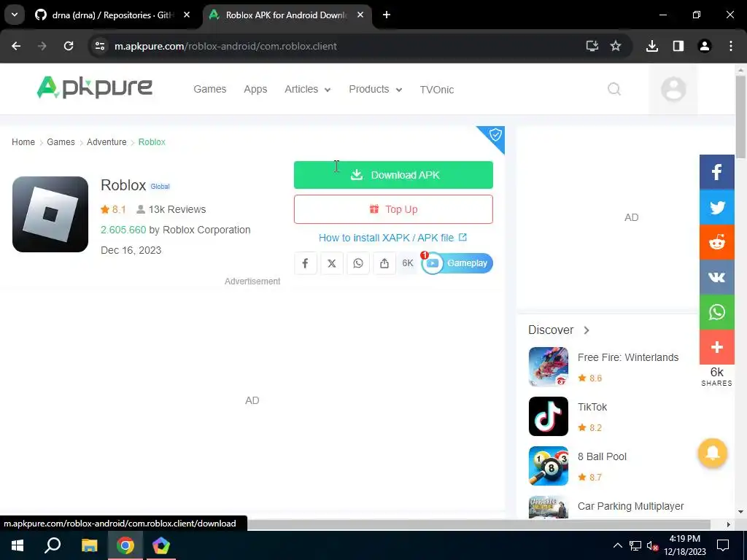Open 8 Ball Pool in Discover
Viewport: 747px width, 560px height.
[x=602, y=456]
